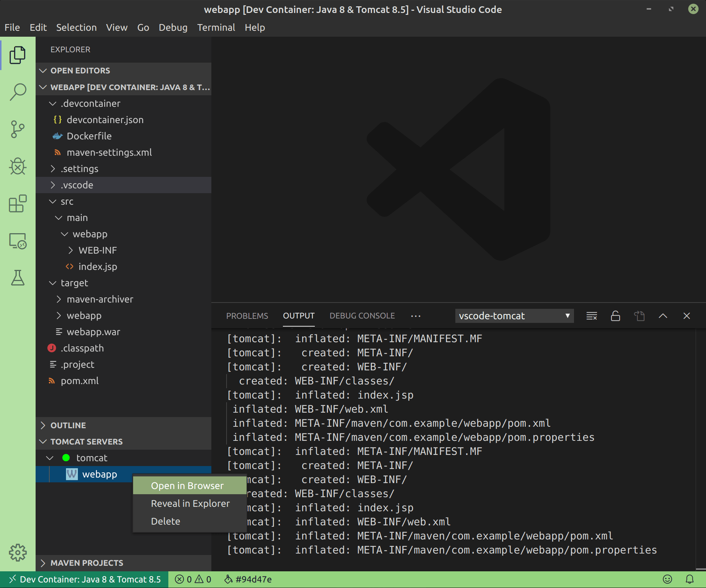Open the Search view icon
The image size is (706, 588).
click(17, 92)
